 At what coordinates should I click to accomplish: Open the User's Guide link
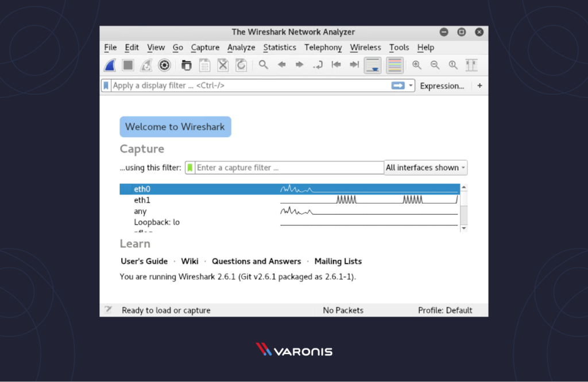click(144, 261)
